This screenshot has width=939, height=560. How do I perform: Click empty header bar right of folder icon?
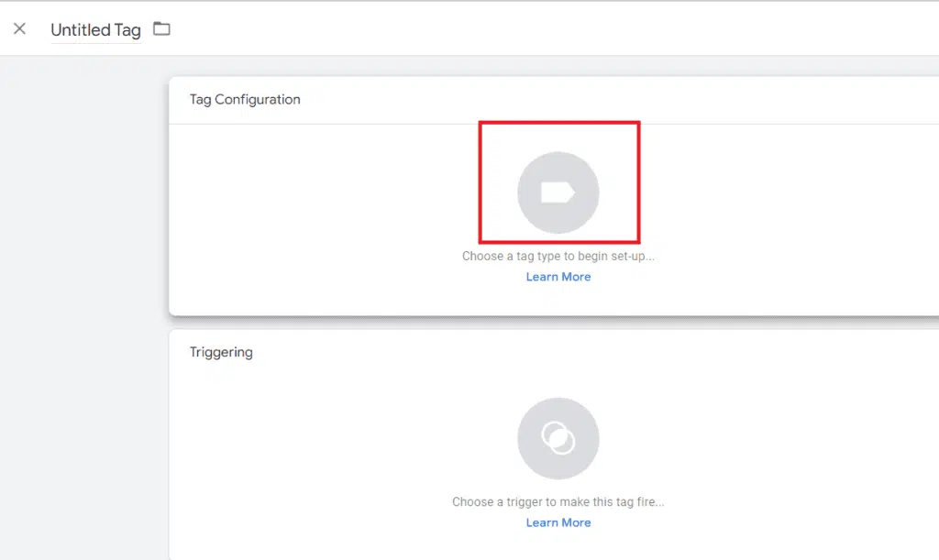(x=550, y=28)
